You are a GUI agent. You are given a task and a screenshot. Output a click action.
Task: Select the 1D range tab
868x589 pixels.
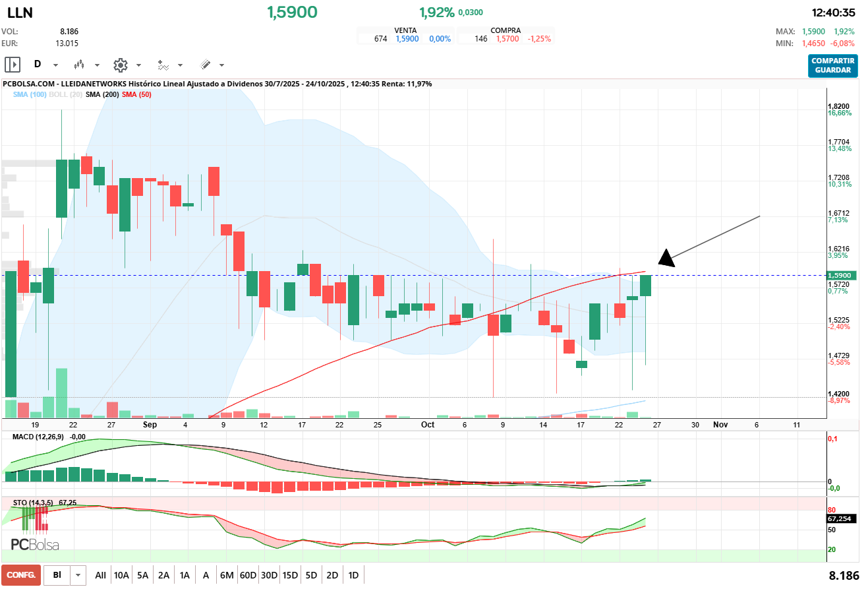point(353,575)
